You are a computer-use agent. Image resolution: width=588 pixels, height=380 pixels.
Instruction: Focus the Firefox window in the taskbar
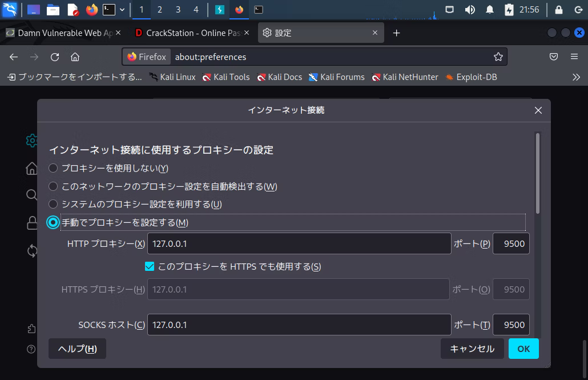[x=239, y=9]
